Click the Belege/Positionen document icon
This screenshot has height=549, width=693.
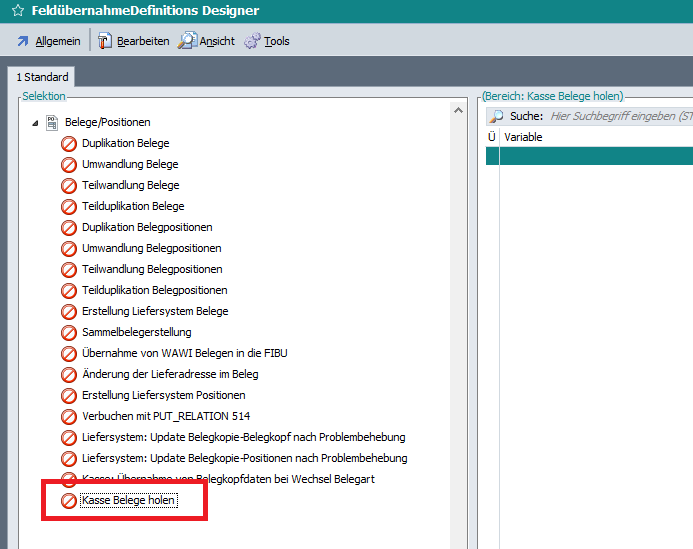pyautogui.click(x=53, y=122)
